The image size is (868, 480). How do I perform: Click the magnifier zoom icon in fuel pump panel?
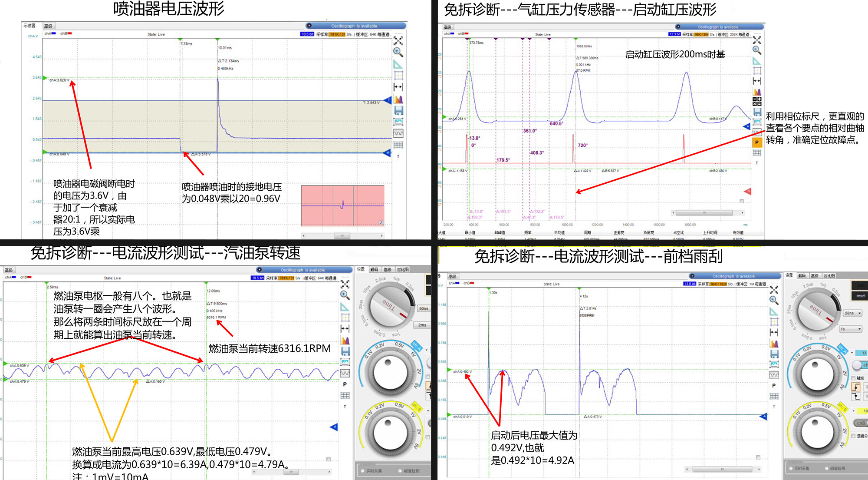[345, 295]
